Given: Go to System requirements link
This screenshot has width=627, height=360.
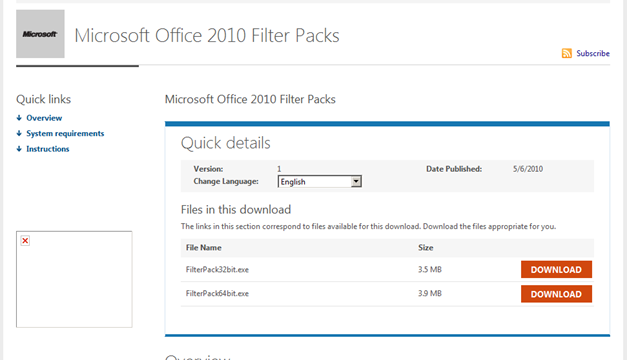Looking at the screenshot, I should click(x=65, y=134).
